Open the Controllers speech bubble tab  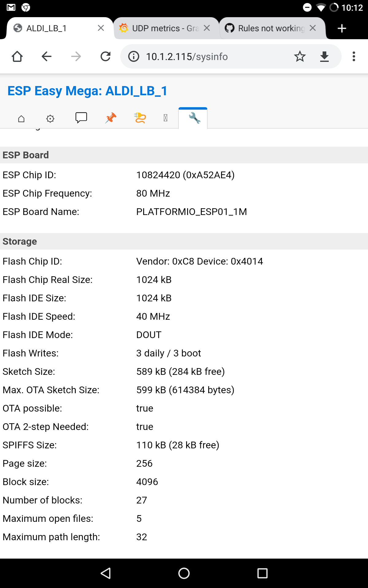point(81,118)
